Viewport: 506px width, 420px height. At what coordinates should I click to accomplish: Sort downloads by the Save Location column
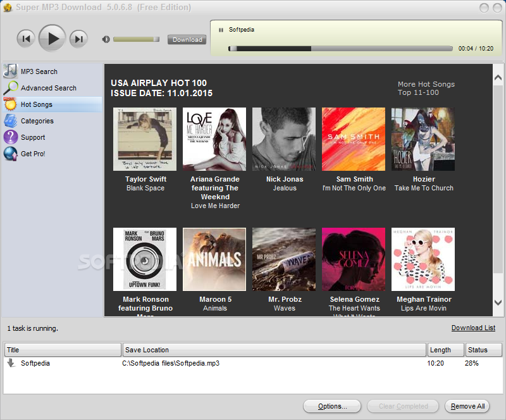coord(275,350)
